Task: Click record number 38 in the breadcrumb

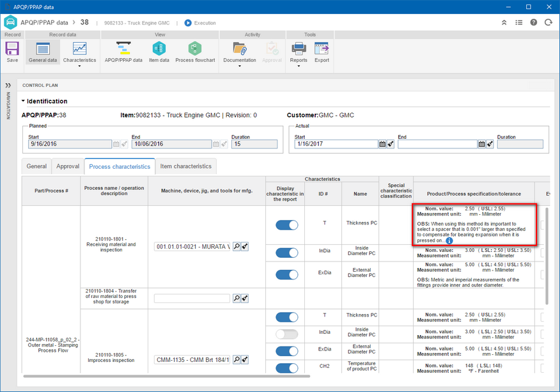Action: (84, 22)
